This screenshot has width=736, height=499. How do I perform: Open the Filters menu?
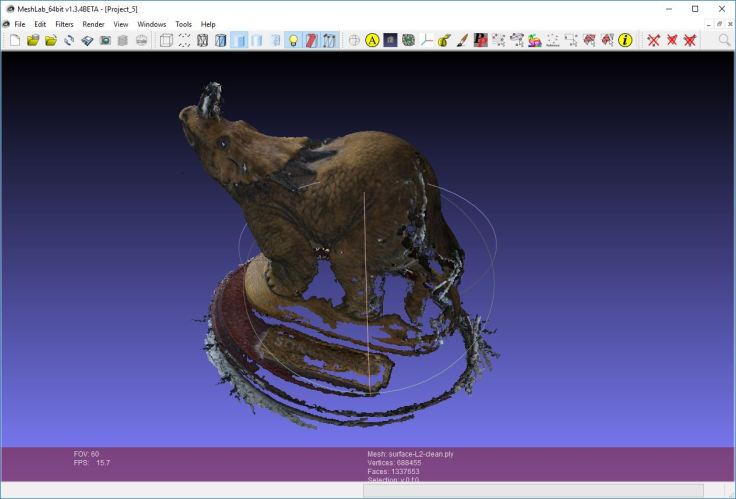[x=64, y=24]
